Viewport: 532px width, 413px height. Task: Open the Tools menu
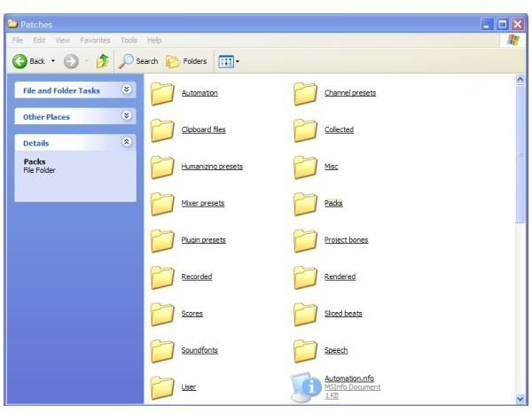(x=129, y=41)
